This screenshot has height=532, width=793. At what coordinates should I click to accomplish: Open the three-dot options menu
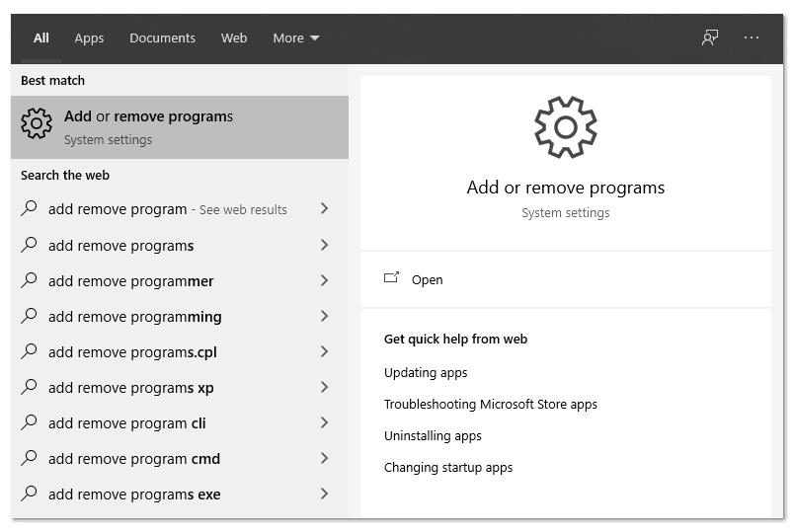pos(752,38)
